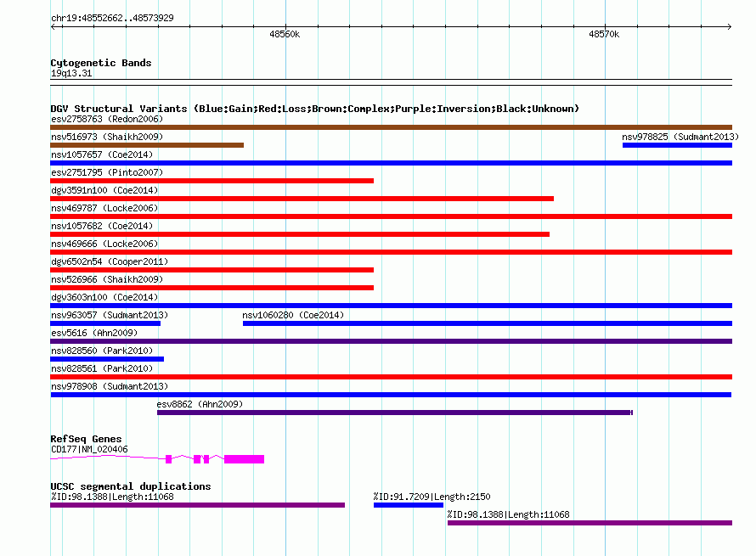756x556 pixels.
Task: Click the left-edge %ID:98.1388|Length:11068 label
Action: pos(112,497)
